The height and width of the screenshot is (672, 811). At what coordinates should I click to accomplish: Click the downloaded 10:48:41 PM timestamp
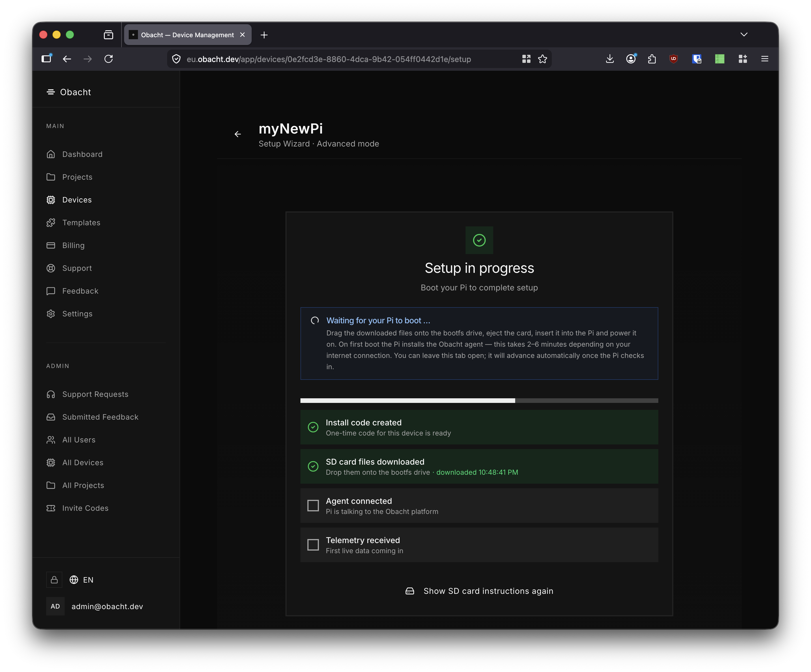tap(477, 472)
